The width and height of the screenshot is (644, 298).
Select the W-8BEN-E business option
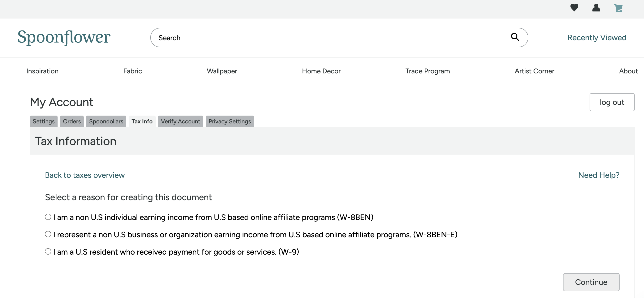point(48,234)
